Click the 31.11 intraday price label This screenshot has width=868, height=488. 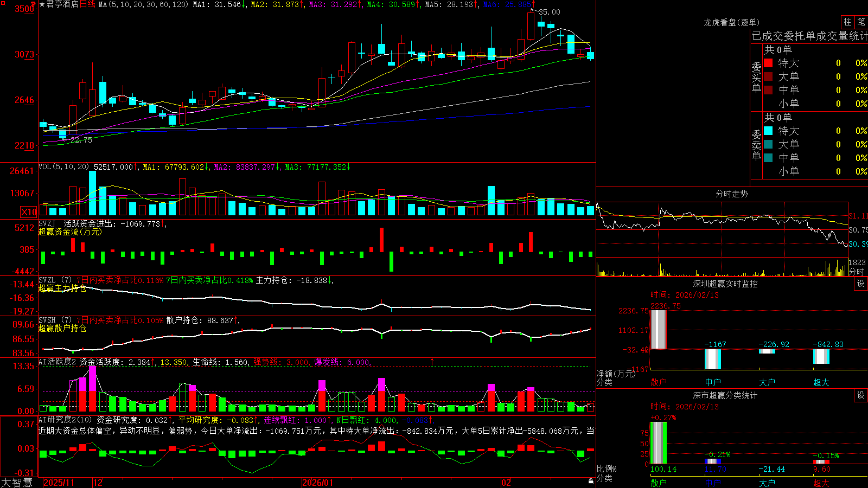point(858,216)
